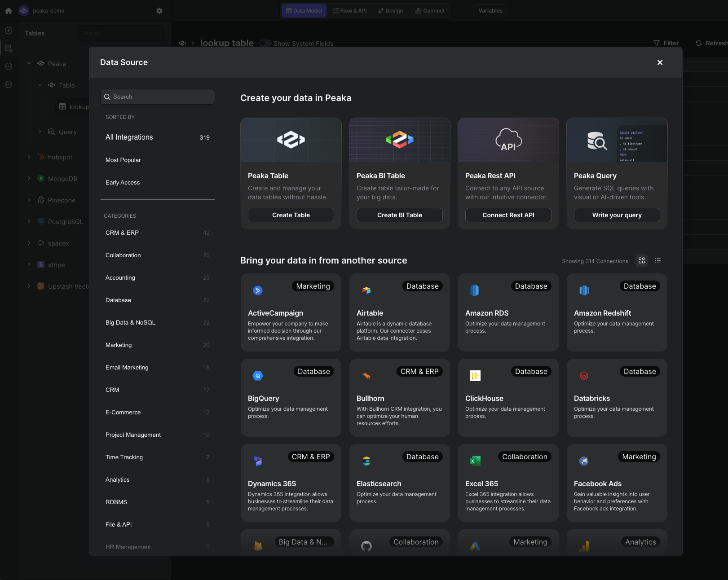
Task: Toggle Show System Fields switch
Action: tap(265, 44)
